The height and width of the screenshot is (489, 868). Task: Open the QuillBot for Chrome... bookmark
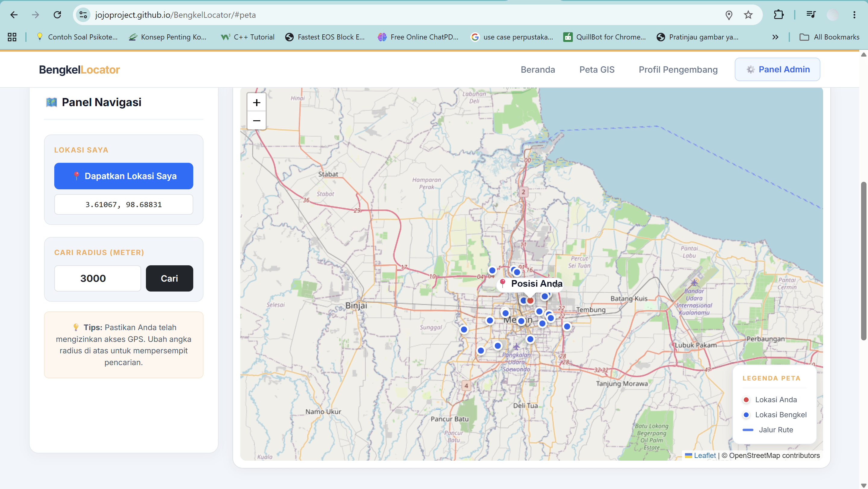pyautogui.click(x=604, y=37)
